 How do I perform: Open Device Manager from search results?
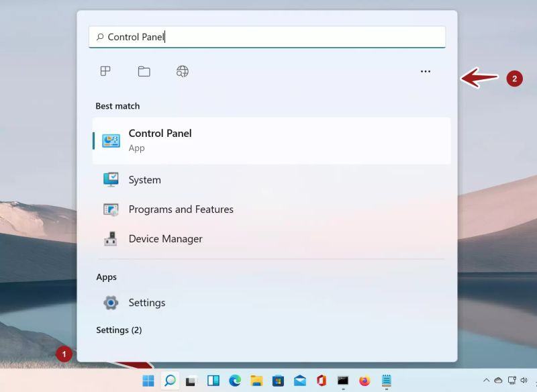coord(165,239)
